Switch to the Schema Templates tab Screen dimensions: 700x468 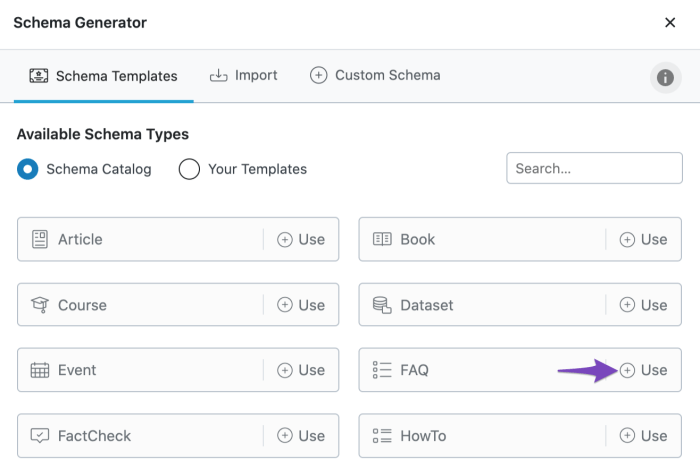tap(104, 76)
